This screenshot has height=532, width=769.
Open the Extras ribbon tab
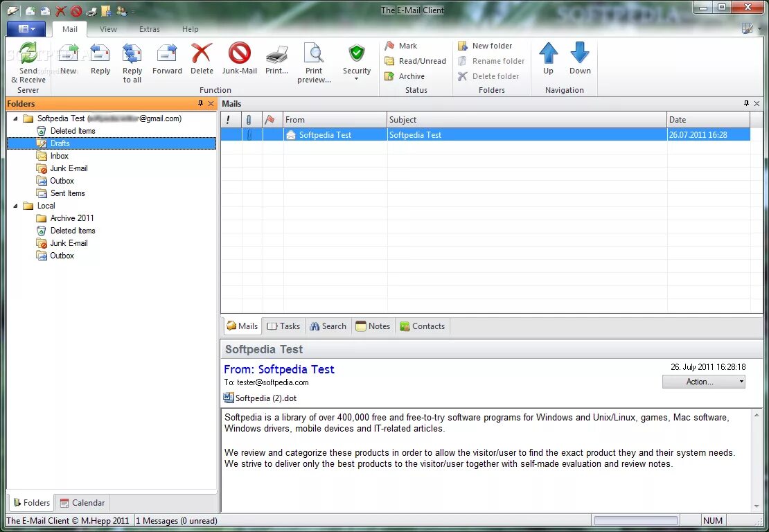149,29
